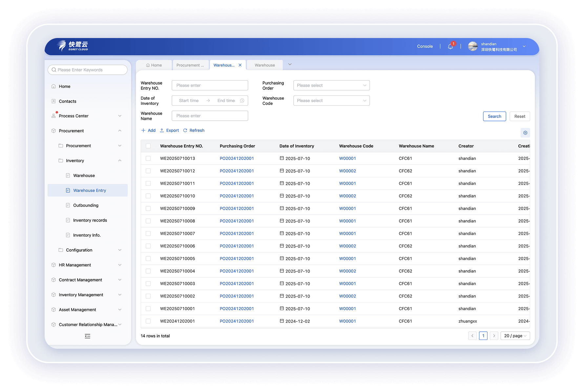Collapse the sidebar with the bottom icon
584x392 pixels.
[87, 336]
